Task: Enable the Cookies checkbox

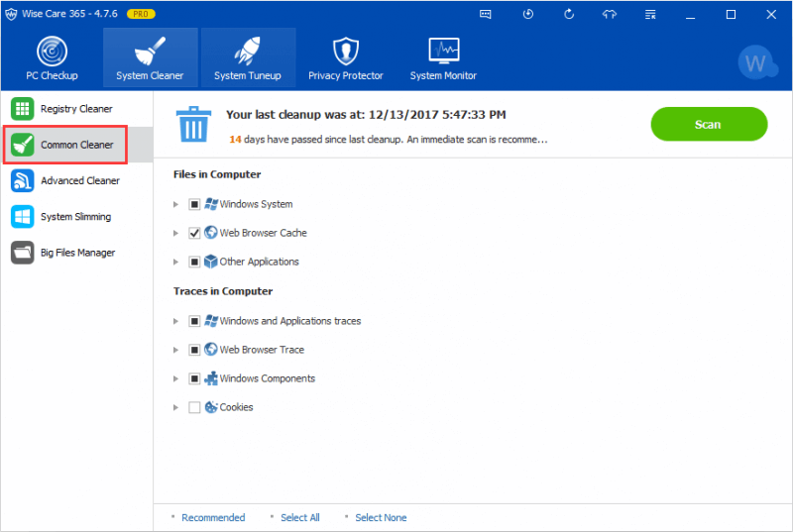Action: [194, 407]
